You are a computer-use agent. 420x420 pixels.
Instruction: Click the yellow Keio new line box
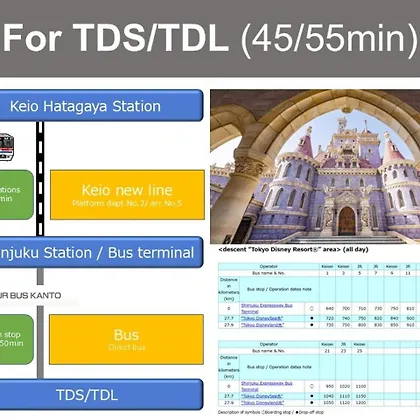[x=127, y=195]
